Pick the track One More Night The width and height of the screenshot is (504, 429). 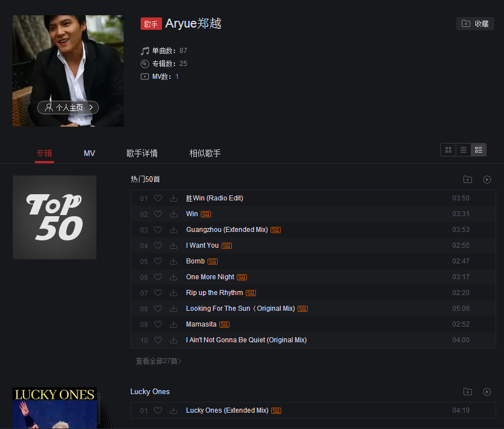210,277
